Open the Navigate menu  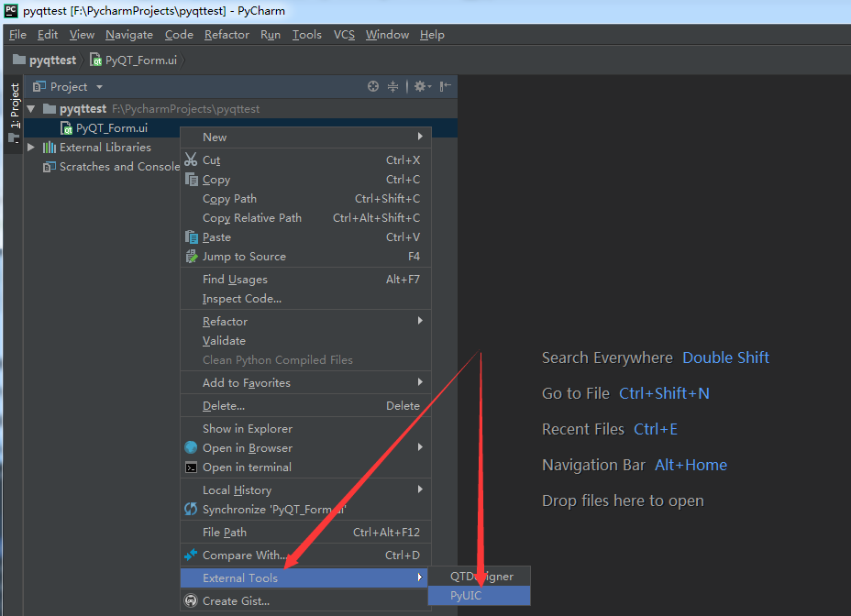point(128,35)
